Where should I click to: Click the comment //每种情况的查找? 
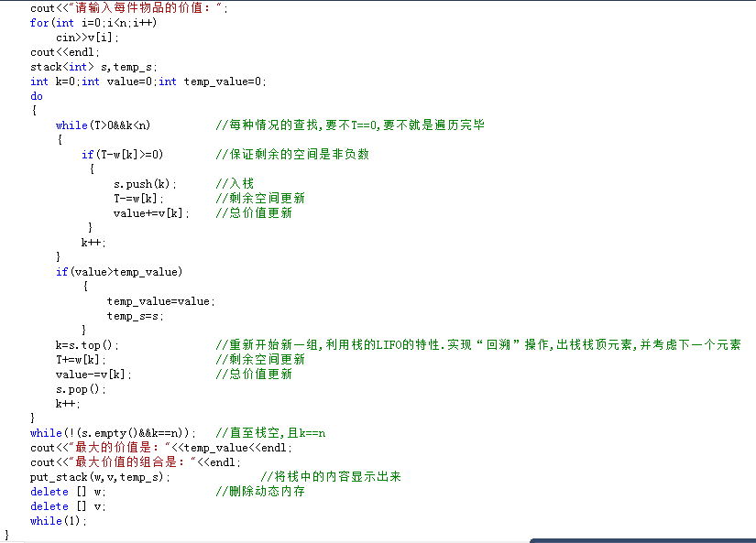[x=350, y=125]
